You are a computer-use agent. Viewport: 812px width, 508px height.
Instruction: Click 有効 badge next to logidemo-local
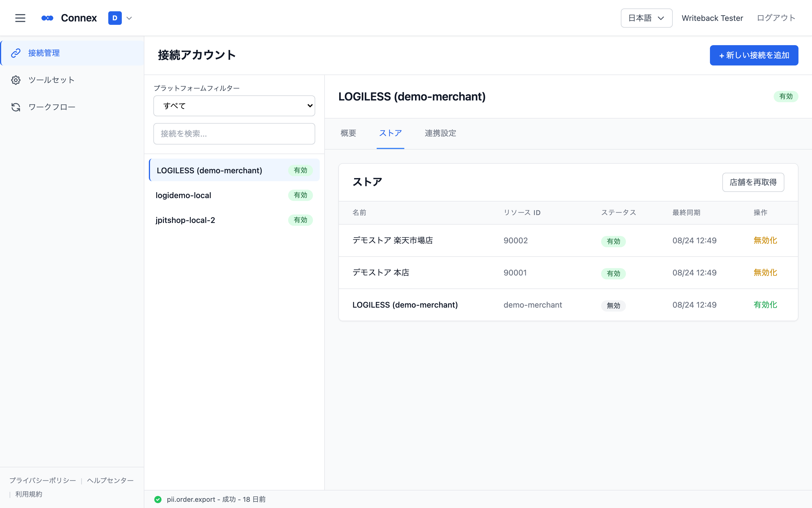(300, 195)
